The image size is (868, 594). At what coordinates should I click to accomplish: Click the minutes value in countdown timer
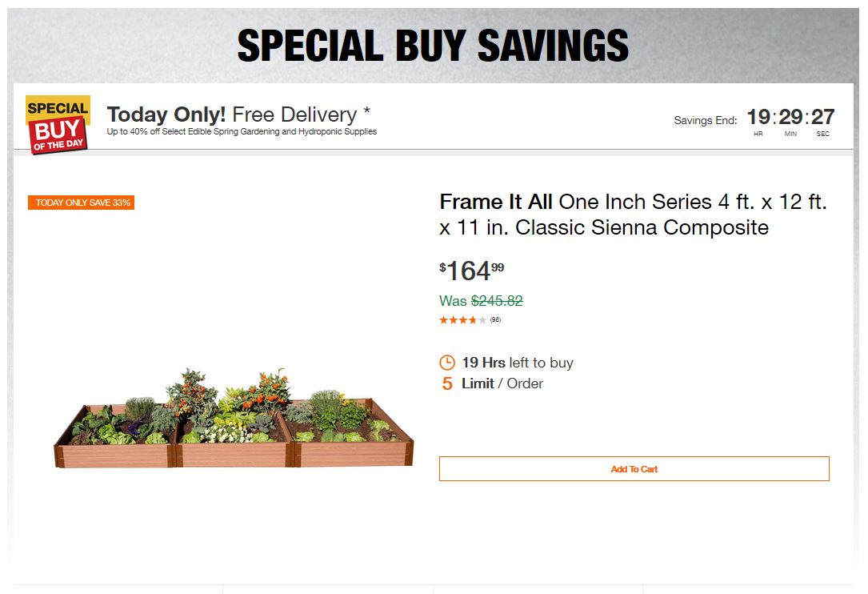point(790,118)
